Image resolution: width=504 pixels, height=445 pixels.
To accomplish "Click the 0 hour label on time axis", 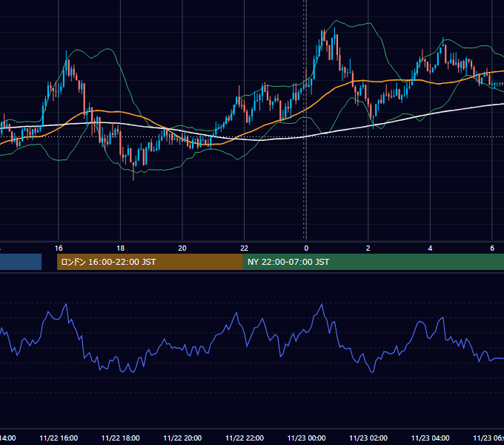I will 306,248.
